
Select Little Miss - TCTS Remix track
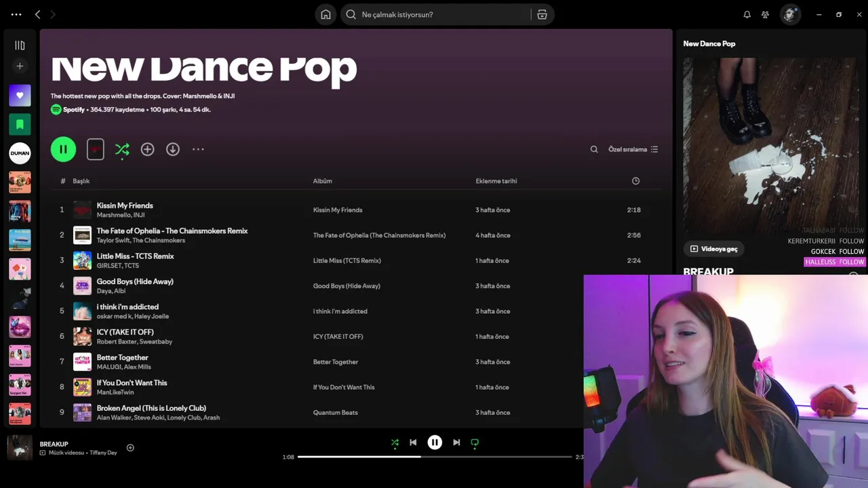pos(135,256)
